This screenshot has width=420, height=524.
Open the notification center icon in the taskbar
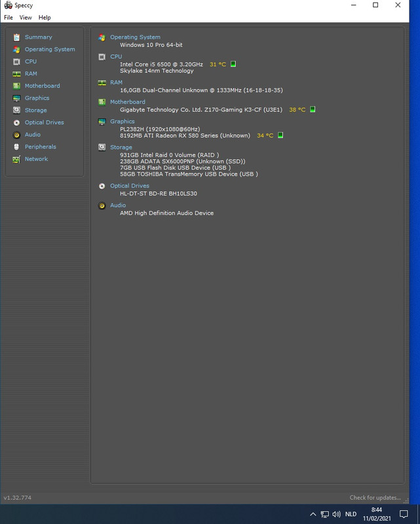tap(404, 514)
